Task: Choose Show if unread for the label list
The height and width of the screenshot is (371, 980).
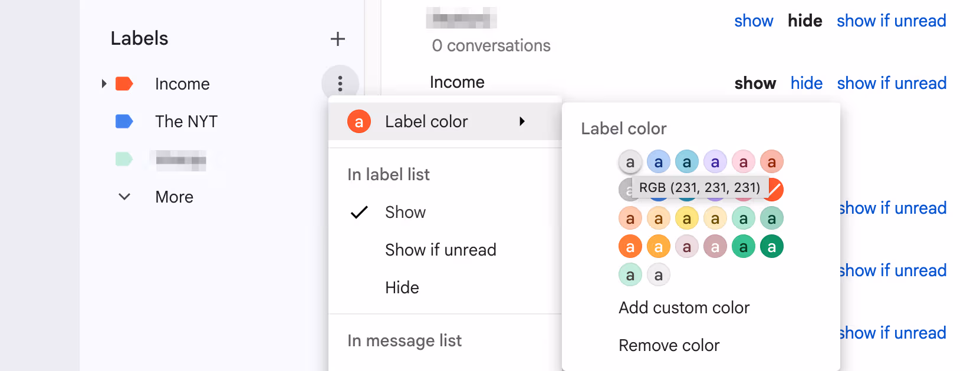Action: click(440, 250)
